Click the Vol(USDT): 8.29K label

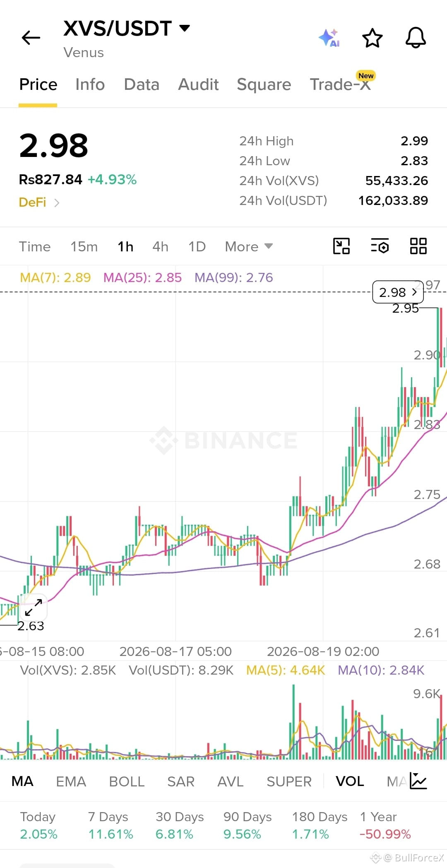click(x=181, y=670)
